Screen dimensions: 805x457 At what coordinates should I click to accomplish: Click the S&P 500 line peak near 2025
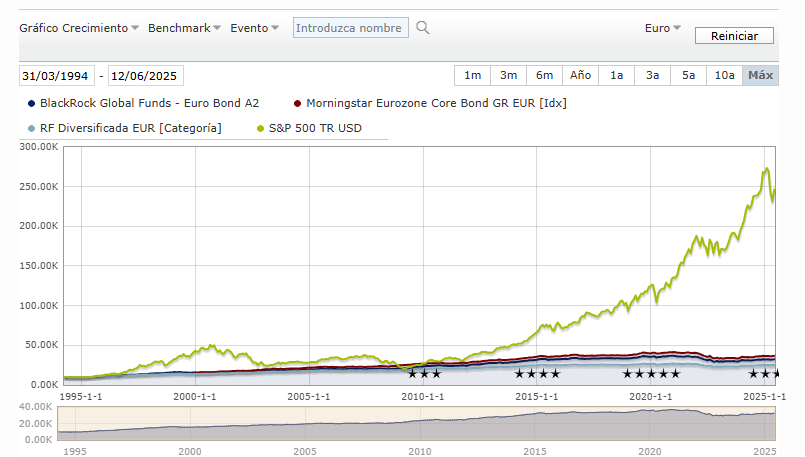tap(766, 168)
